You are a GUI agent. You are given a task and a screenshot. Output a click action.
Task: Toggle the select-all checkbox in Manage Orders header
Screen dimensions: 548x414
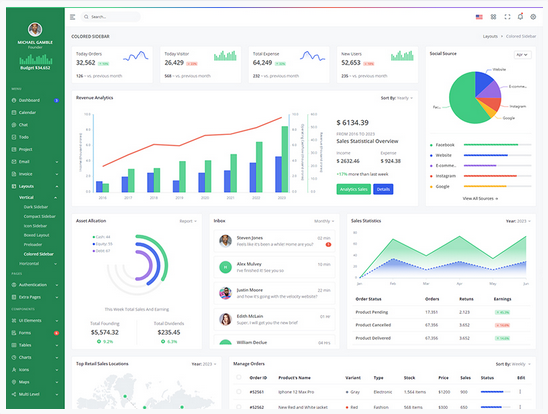[239, 377]
